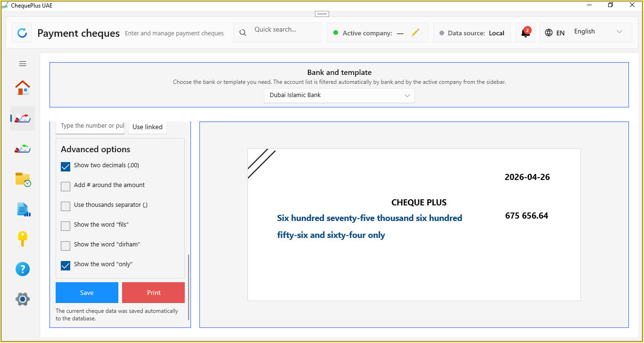Uncheck Show the word "only"
The width and height of the screenshot is (644, 343).
(66, 266)
